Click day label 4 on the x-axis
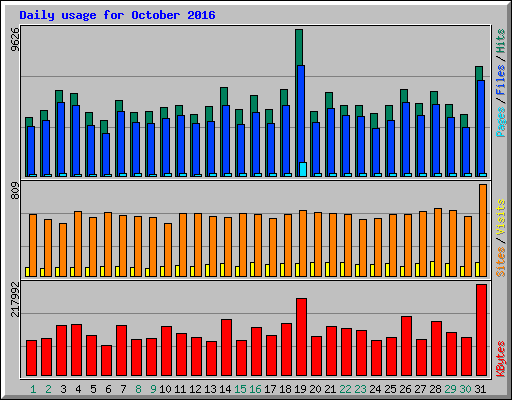 point(78,389)
